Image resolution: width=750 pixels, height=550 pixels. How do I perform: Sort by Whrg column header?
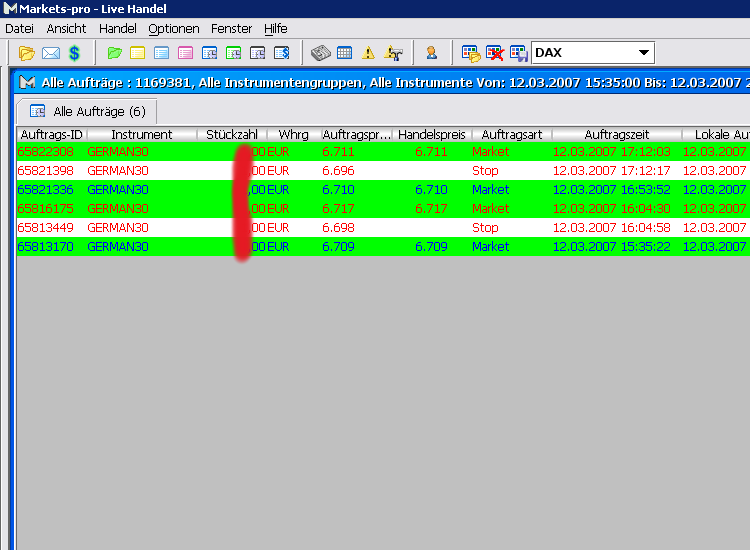tap(294, 134)
